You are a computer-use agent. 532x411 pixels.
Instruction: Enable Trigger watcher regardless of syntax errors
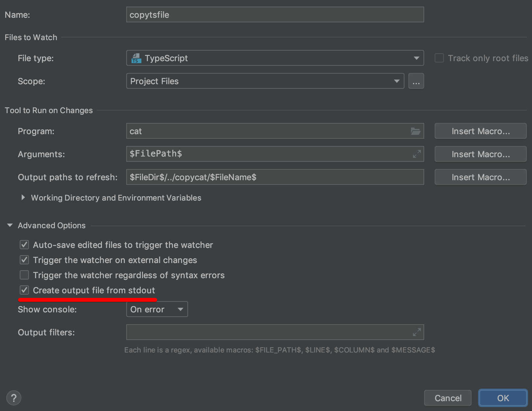[x=24, y=275]
